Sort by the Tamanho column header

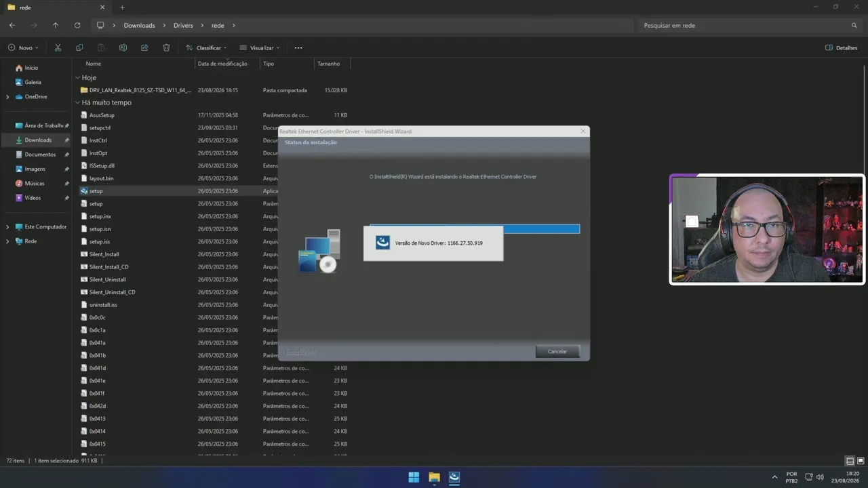tap(328, 64)
